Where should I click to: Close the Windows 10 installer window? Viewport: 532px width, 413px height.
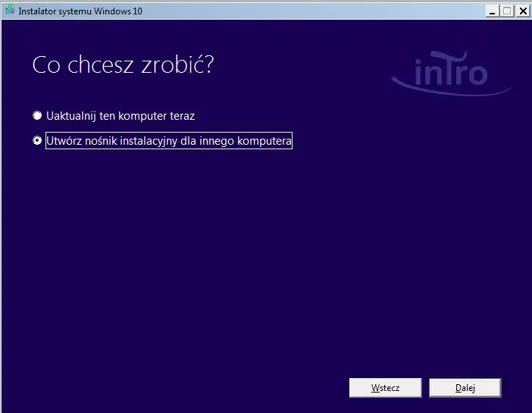pyautogui.click(x=523, y=11)
